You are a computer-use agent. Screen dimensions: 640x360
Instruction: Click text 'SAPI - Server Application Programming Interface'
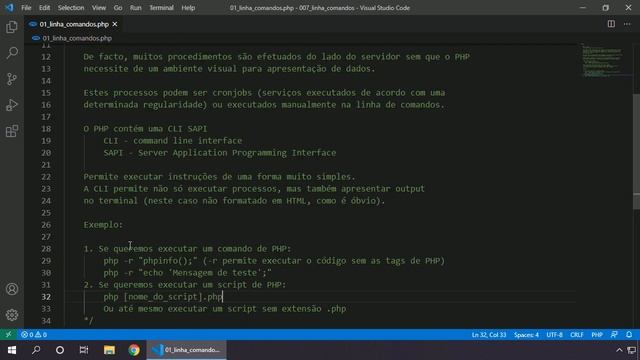pyautogui.click(x=220, y=153)
